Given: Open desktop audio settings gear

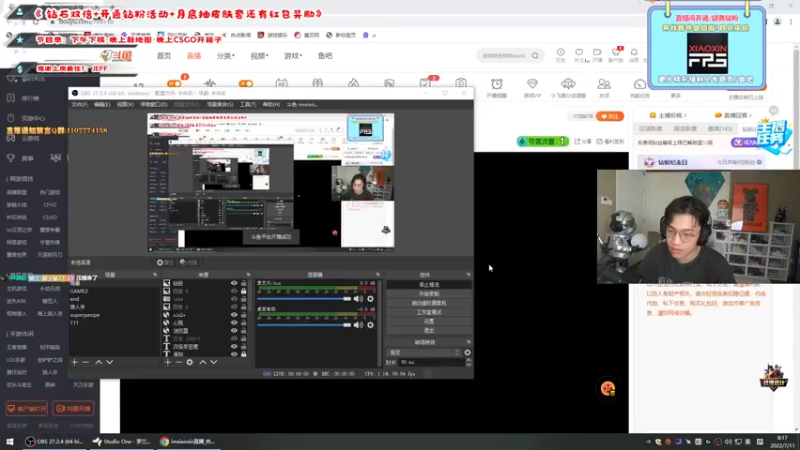Looking at the screenshot, I should coord(370,325).
